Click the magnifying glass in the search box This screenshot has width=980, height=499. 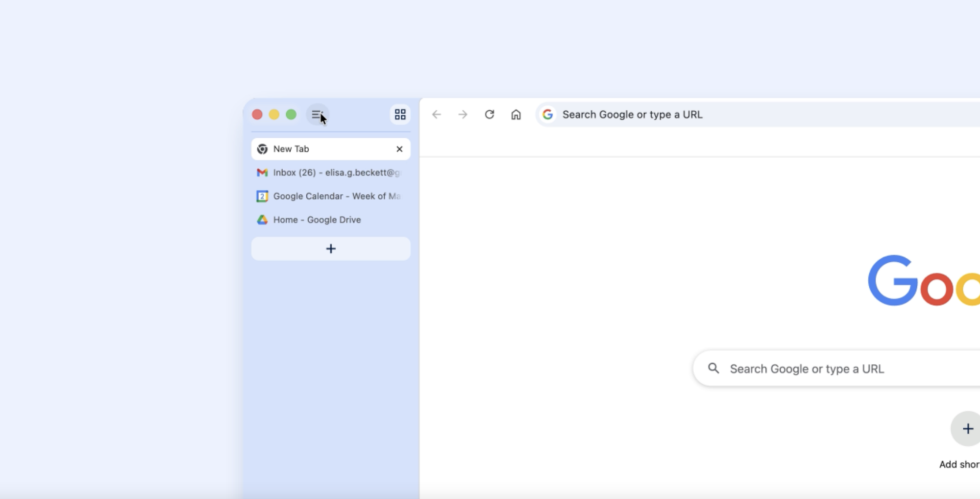pyautogui.click(x=714, y=368)
